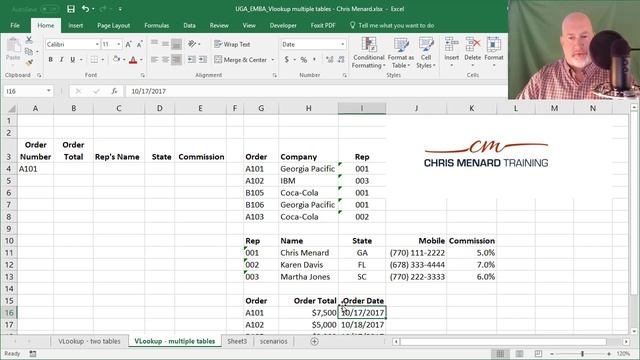Viewport: 640px width, 360px height.
Task: Open the Date number format dropdown
Action: [x=342, y=44]
